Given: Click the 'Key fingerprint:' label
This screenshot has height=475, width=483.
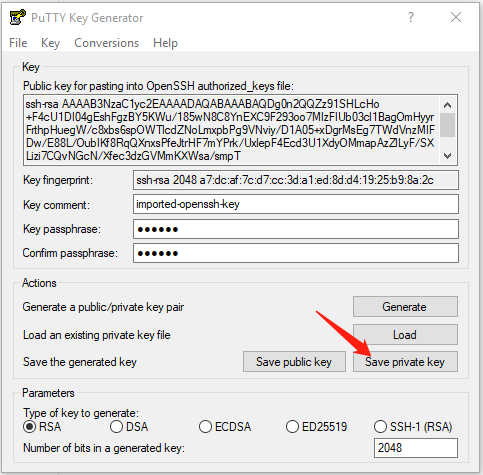Looking at the screenshot, I should (58, 180).
